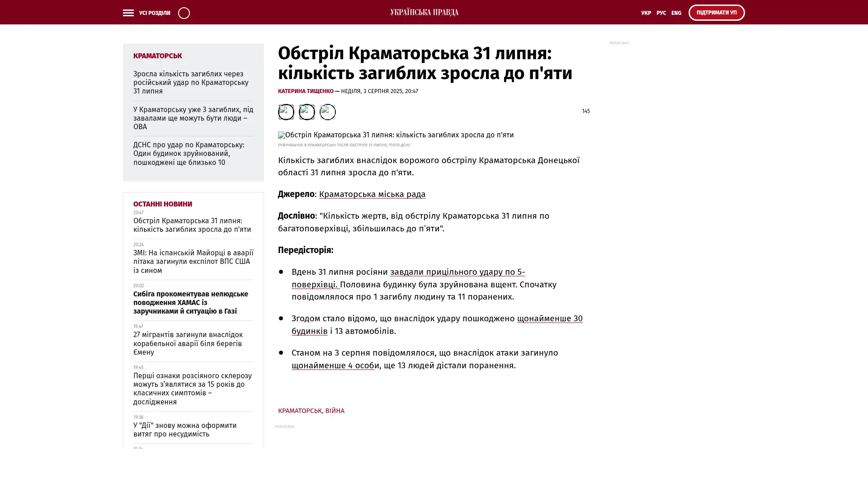This screenshot has width=868, height=488.
Task: Open the щонайменше 30 будинків link
Action: pyautogui.click(x=549, y=319)
